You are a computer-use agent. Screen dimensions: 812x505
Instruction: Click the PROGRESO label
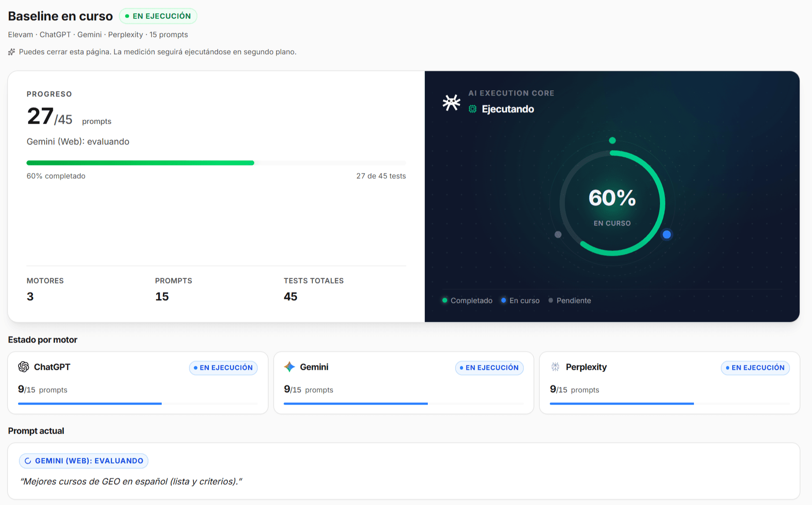[x=49, y=94]
